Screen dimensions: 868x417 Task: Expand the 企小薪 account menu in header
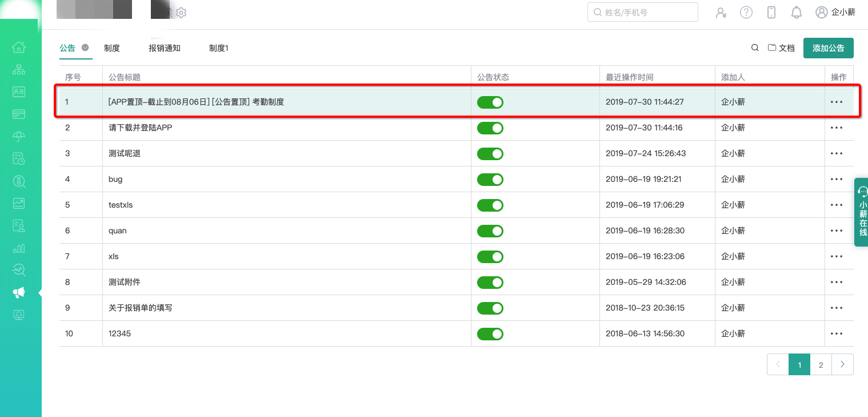(835, 12)
